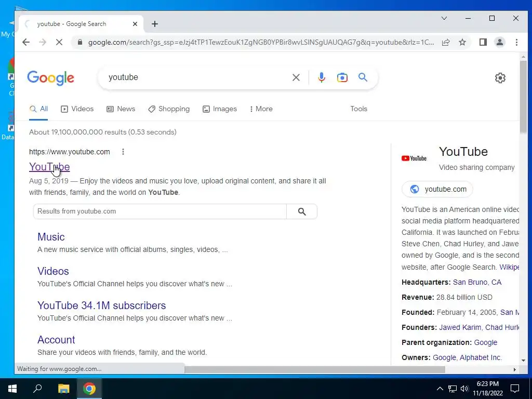Viewport: 532px width, 399px height.
Task: Focus the Results from youtube.com field
Action: coord(160,211)
